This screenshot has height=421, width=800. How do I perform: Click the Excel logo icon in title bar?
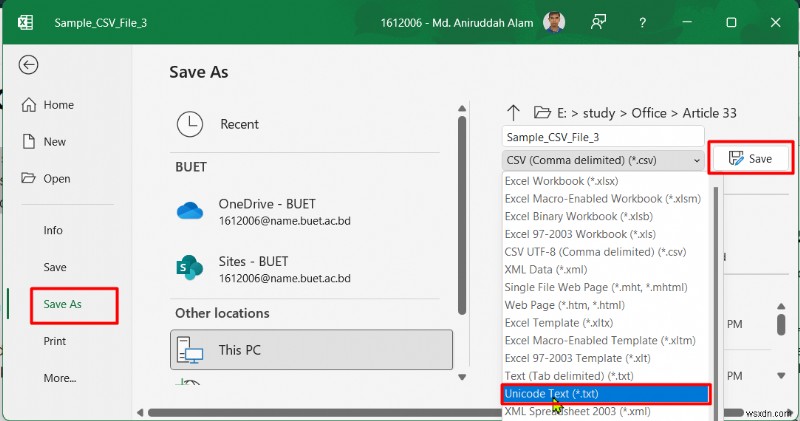tap(25, 22)
